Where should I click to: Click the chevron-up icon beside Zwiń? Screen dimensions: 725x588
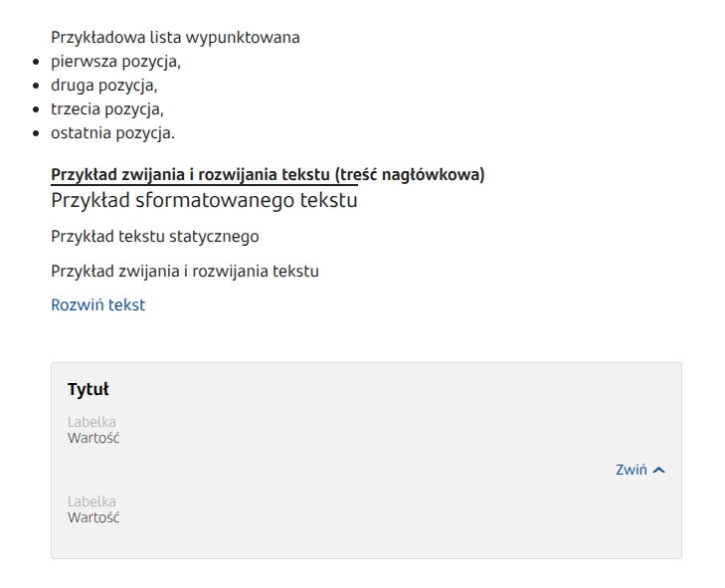[x=658, y=471]
